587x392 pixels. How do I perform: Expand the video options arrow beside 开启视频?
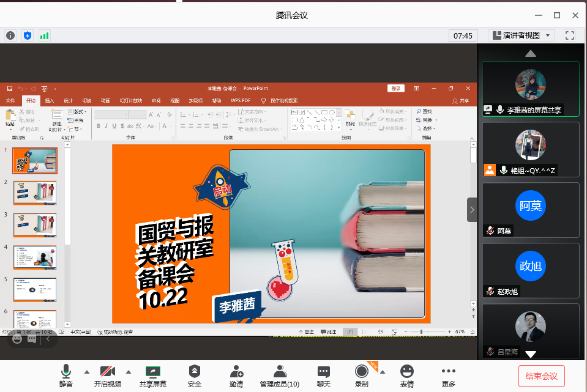[x=129, y=371]
